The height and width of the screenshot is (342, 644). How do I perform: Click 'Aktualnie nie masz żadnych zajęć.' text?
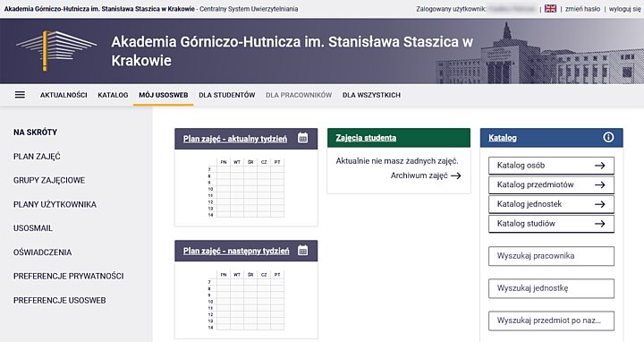[397, 161]
